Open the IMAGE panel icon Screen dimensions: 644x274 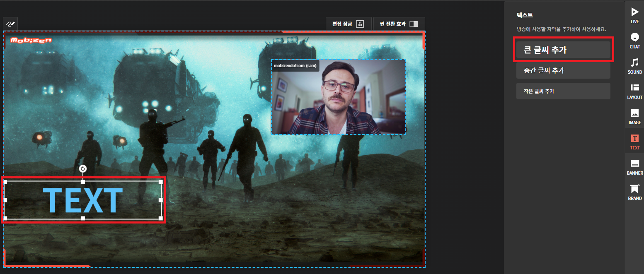(634, 116)
